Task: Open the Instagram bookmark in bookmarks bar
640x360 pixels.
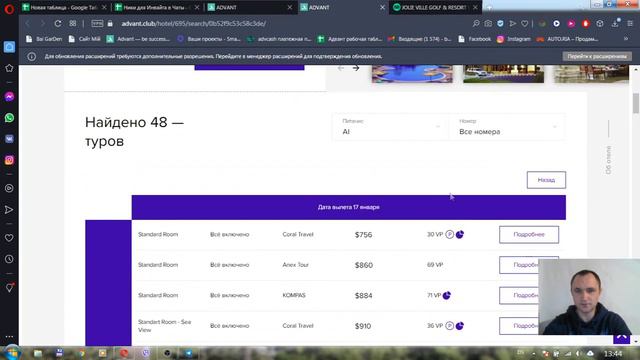Action: coord(514,39)
